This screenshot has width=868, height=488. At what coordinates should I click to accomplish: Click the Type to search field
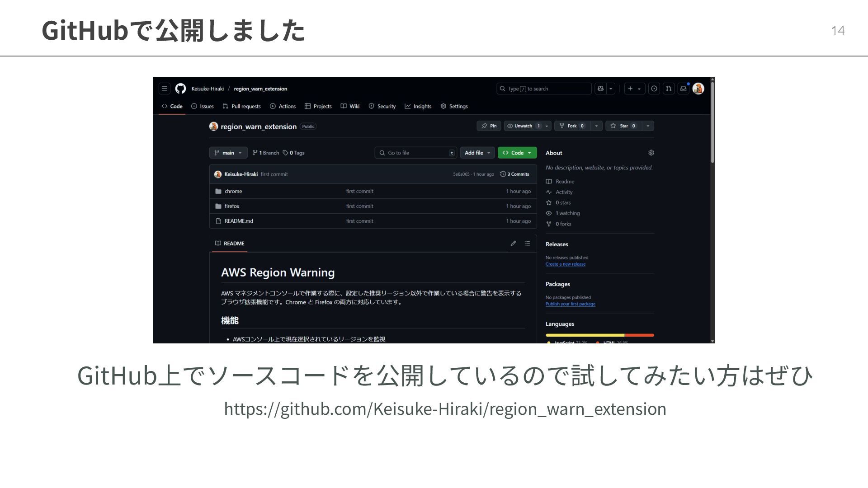pyautogui.click(x=544, y=89)
